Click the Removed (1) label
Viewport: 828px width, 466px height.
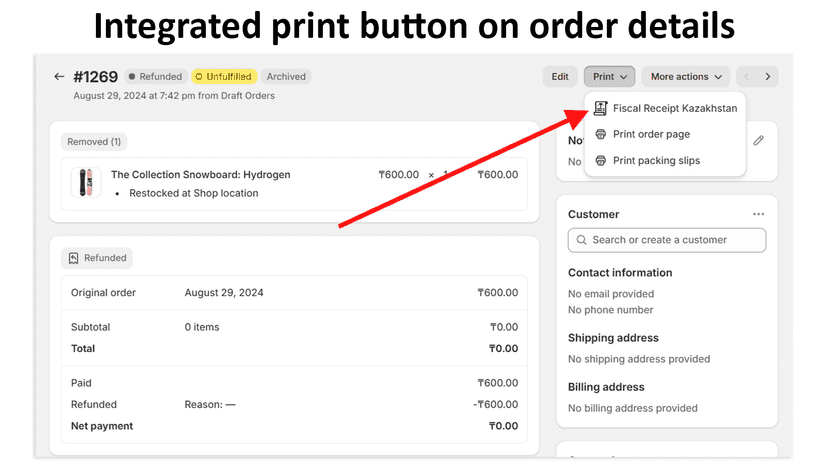pyautogui.click(x=94, y=142)
